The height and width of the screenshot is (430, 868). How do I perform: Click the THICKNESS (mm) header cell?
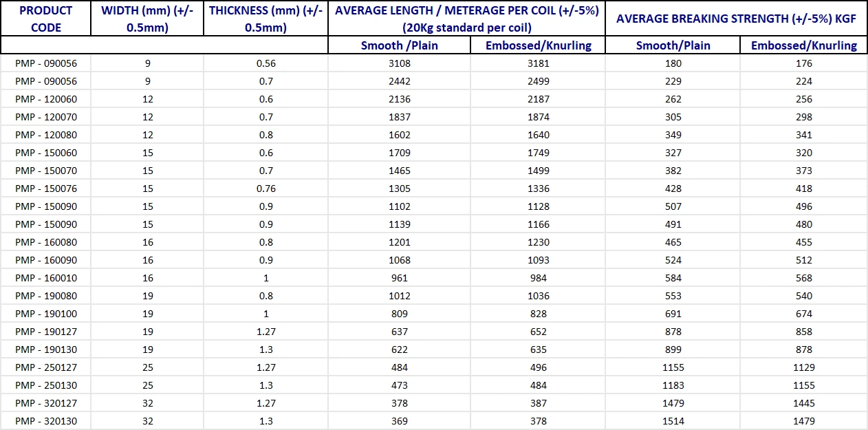point(265,19)
